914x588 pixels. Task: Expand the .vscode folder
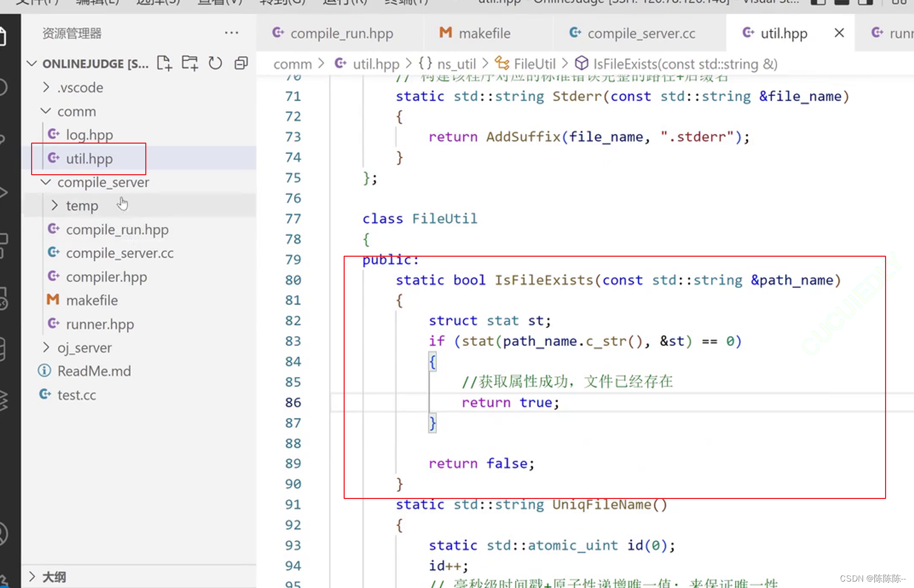[x=46, y=87]
